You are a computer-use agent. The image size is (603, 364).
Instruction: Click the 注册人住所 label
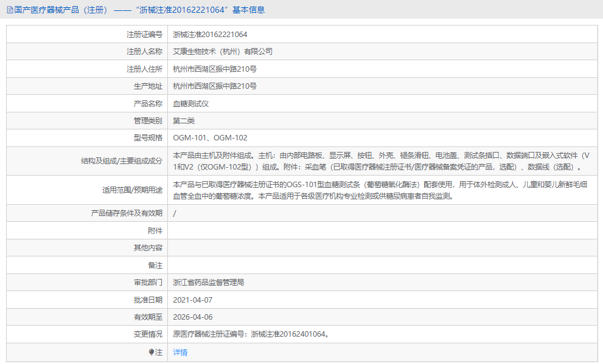tap(145, 69)
